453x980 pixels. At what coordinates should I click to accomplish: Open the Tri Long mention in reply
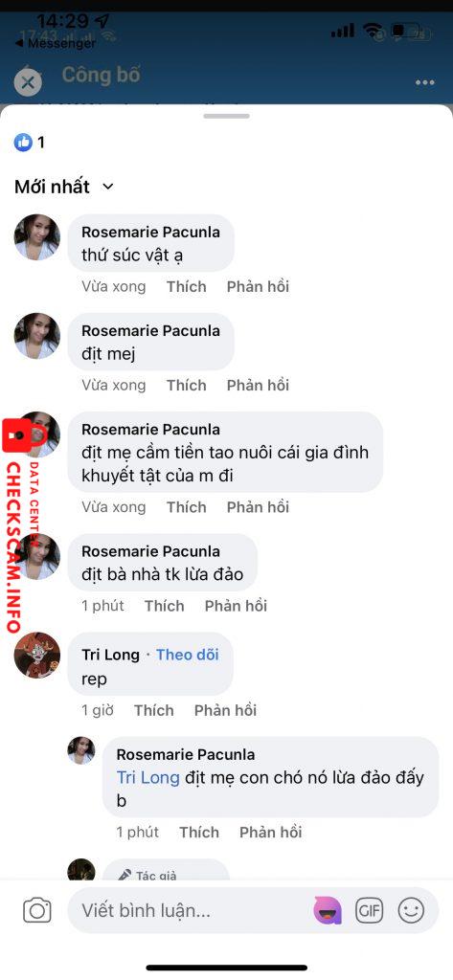(x=148, y=777)
